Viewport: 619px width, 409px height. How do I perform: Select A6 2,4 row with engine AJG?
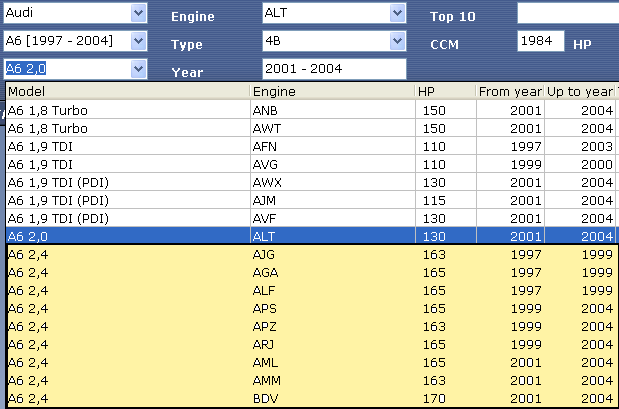[313, 255]
